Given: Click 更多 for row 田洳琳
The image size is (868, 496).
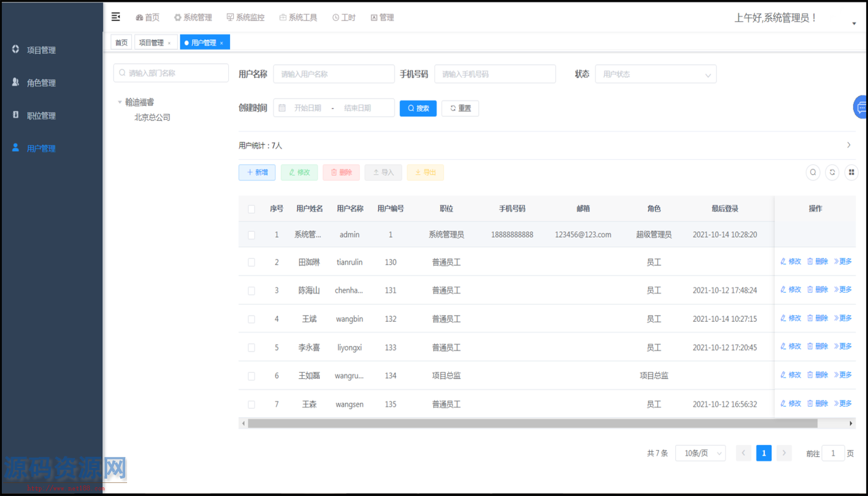Looking at the screenshot, I should pyautogui.click(x=843, y=262).
